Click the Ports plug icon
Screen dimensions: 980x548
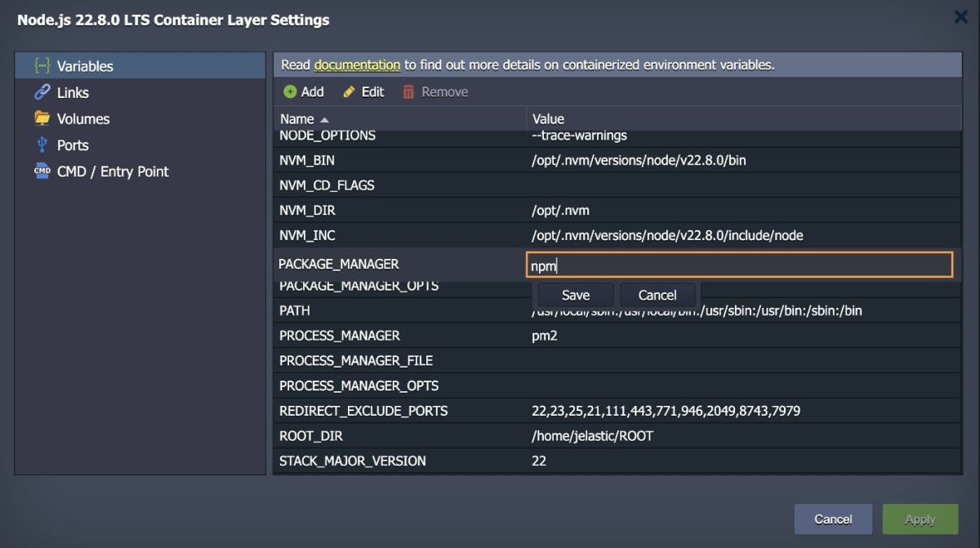click(x=42, y=145)
